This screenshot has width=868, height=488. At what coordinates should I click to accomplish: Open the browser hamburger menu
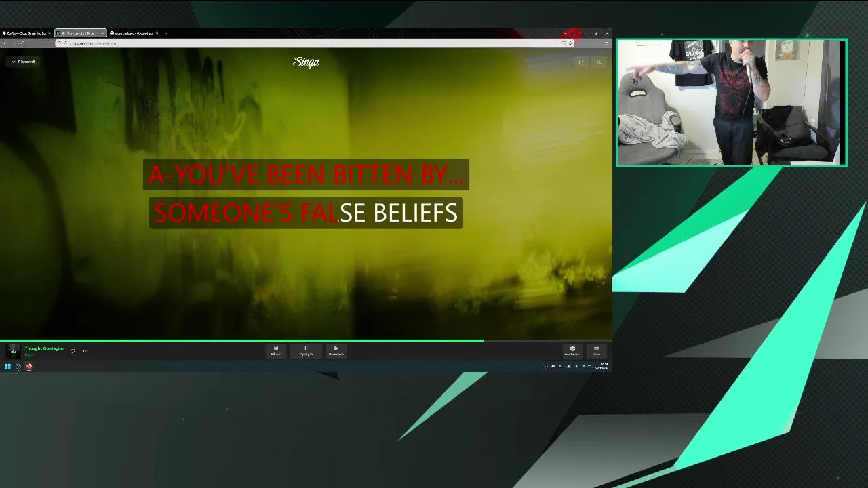(606, 43)
